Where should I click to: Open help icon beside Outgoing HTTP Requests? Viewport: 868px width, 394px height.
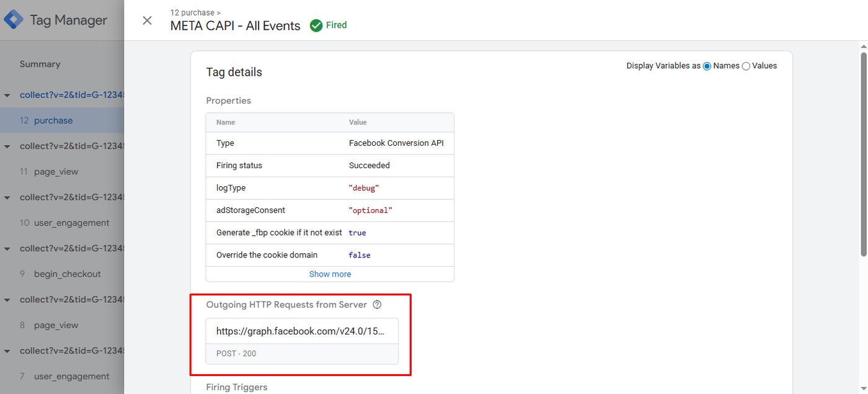point(377,305)
